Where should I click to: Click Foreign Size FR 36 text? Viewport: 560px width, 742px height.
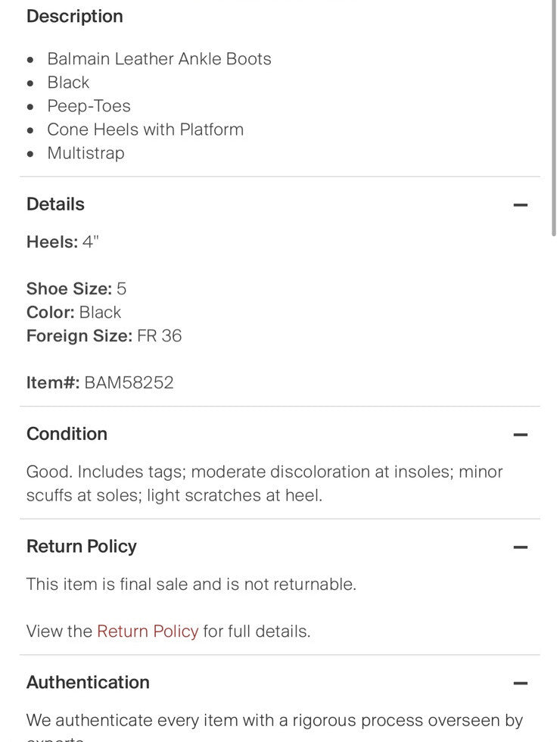(x=104, y=335)
